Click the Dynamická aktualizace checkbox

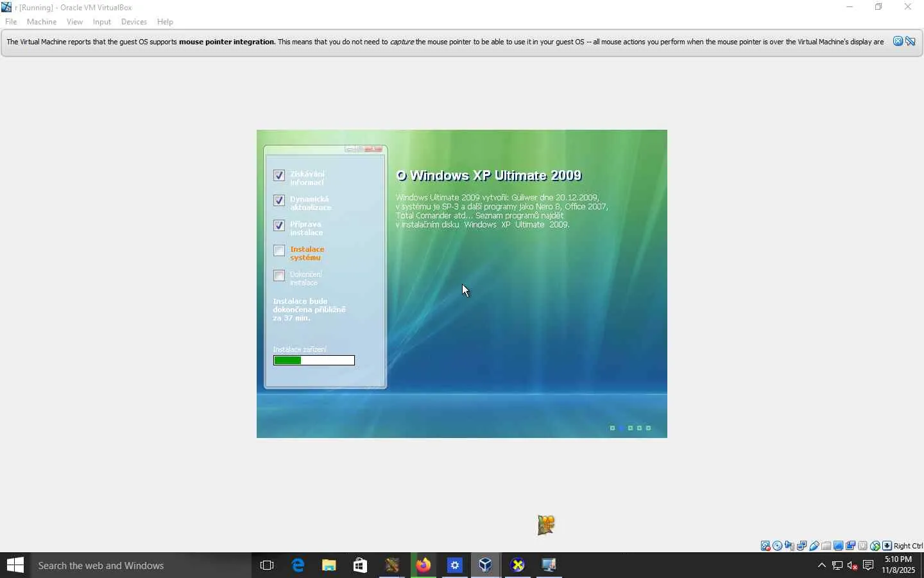coord(279,200)
